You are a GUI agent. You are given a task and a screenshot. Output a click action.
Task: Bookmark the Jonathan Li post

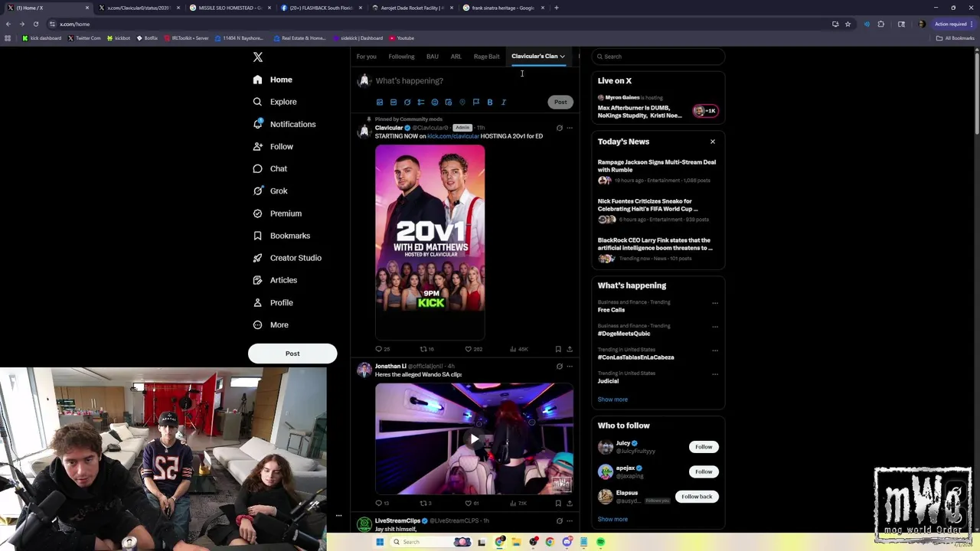(x=558, y=504)
